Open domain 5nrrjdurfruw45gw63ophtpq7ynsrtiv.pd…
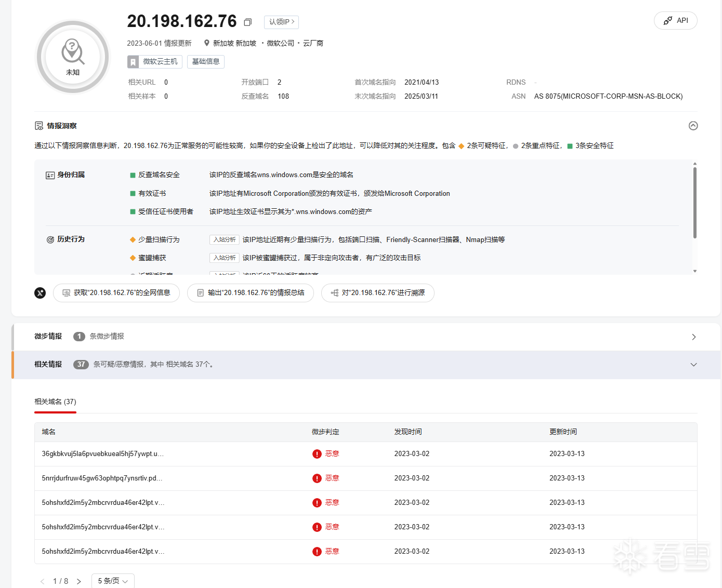The width and height of the screenshot is (722, 588). pyautogui.click(x=102, y=478)
